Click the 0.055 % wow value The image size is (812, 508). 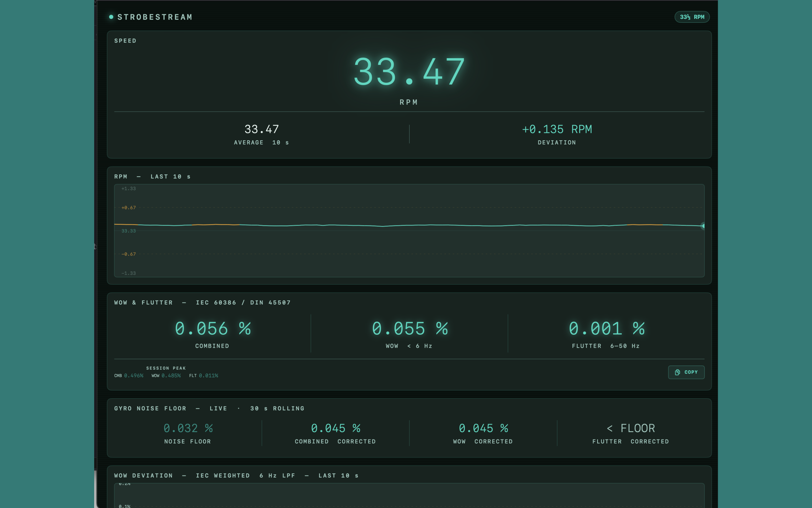point(409,328)
